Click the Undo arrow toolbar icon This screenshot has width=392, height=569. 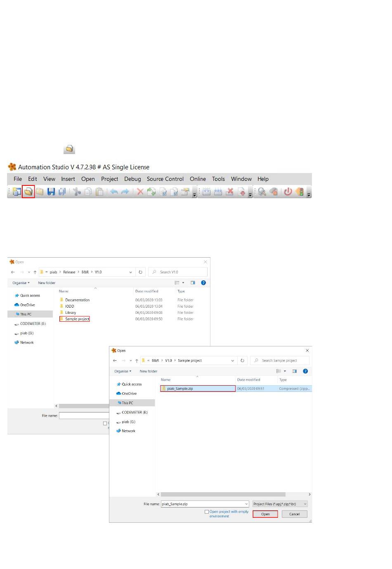pyautogui.click(x=114, y=192)
